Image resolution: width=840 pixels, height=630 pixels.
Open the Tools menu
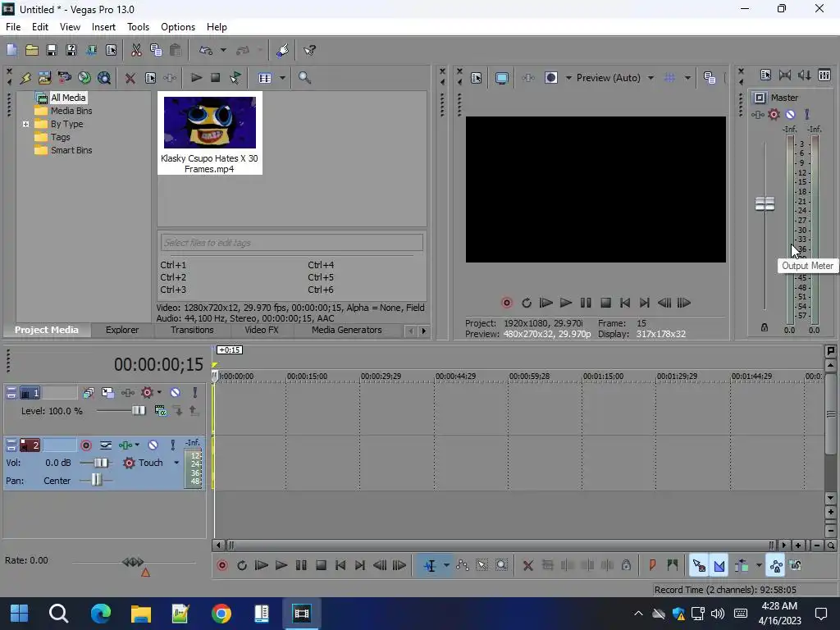click(138, 27)
